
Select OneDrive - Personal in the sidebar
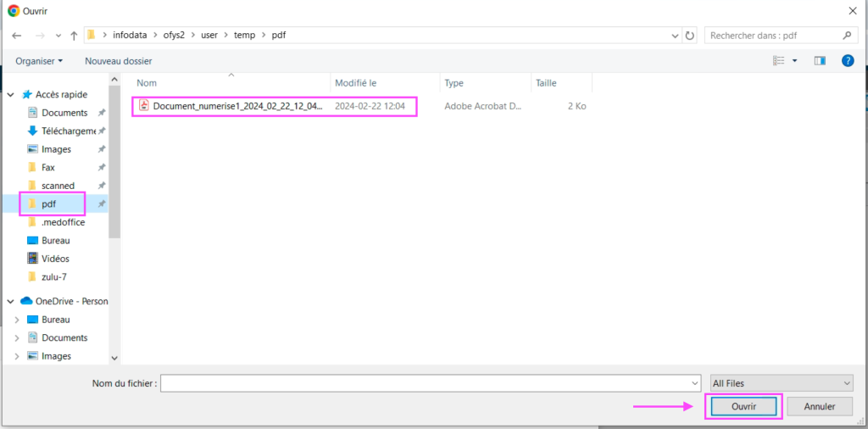[x=71, y=301]
